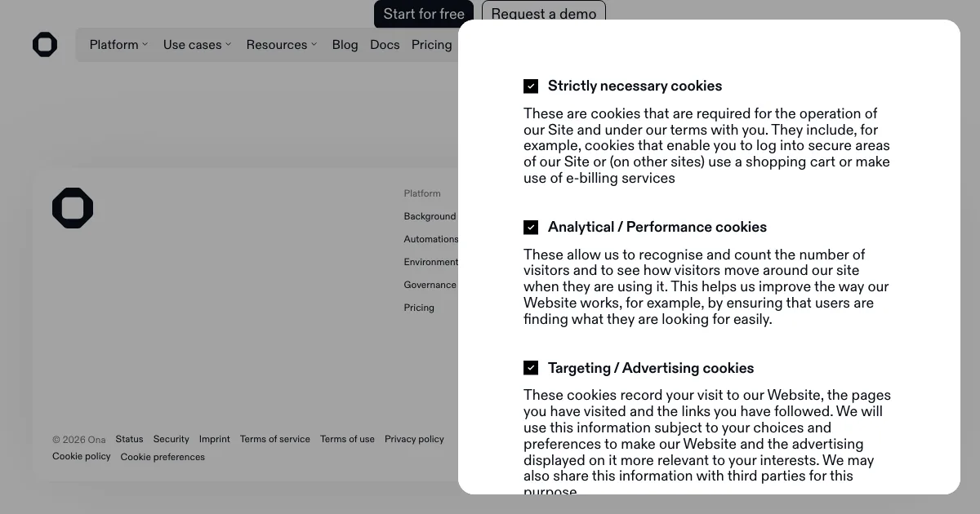Open the Imprint link

[x=215, y=439]
